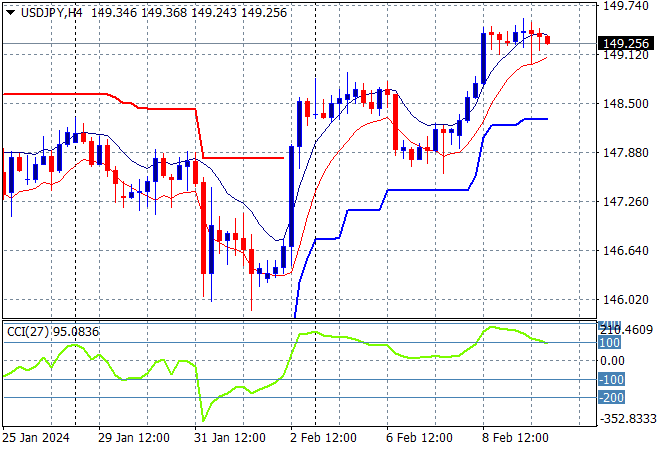Click the CCI -200 level label

612,397
